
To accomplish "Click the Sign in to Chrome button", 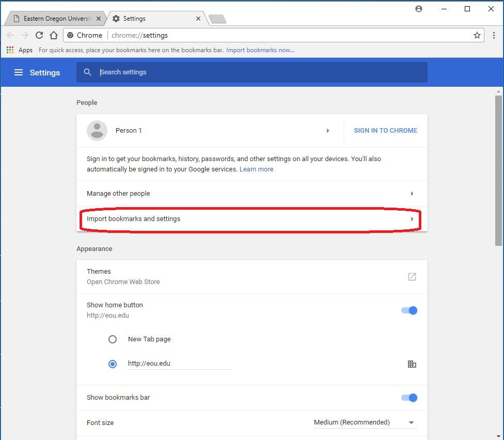I will click(x=385, y=131).
